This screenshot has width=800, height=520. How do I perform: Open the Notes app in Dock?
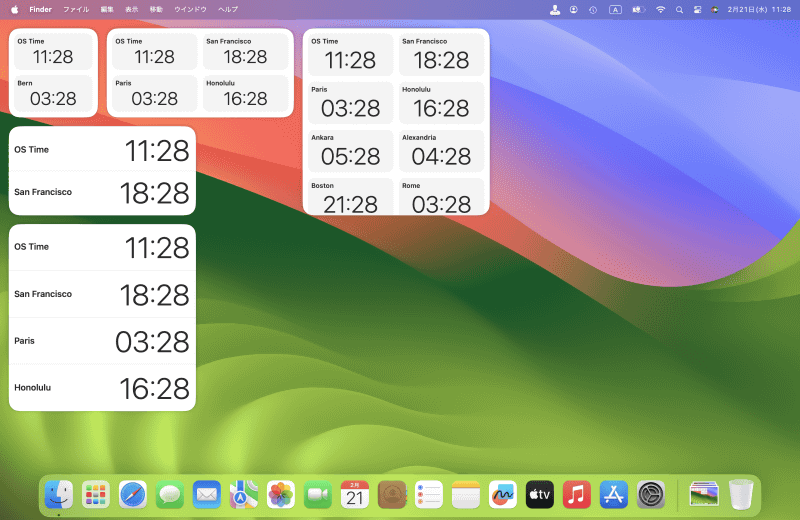(466, 494)
